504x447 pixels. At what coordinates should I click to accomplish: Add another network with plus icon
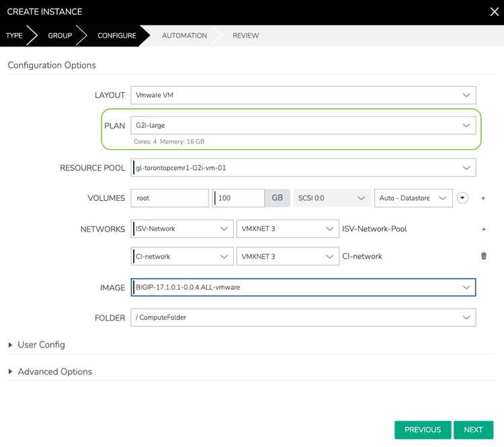coord(483,229)
